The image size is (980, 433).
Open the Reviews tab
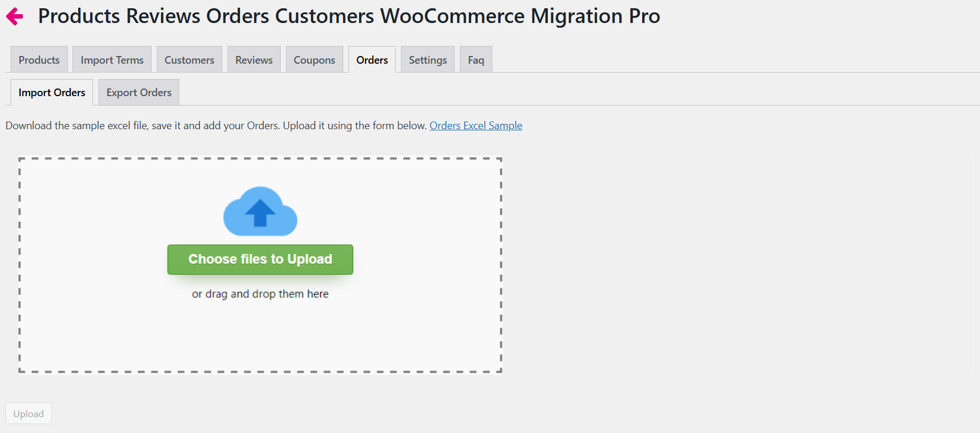[x=254, y=59]
